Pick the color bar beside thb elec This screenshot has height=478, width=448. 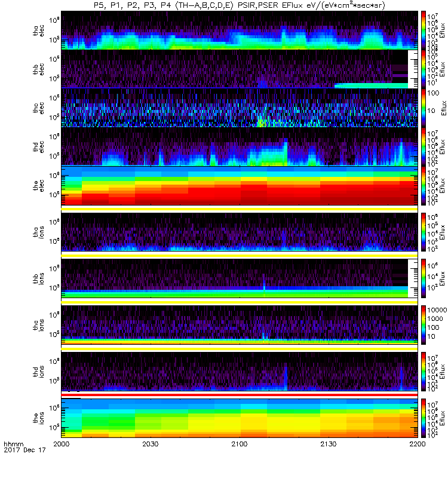(x=424, y=69)
